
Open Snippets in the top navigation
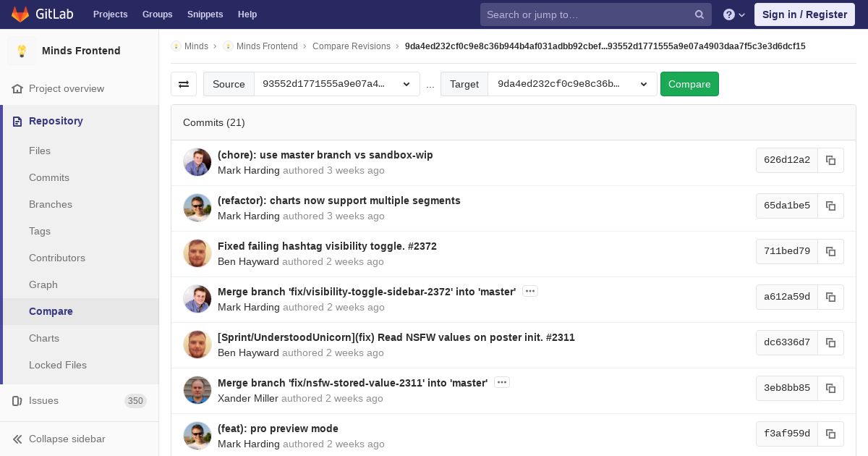(205, 14)
